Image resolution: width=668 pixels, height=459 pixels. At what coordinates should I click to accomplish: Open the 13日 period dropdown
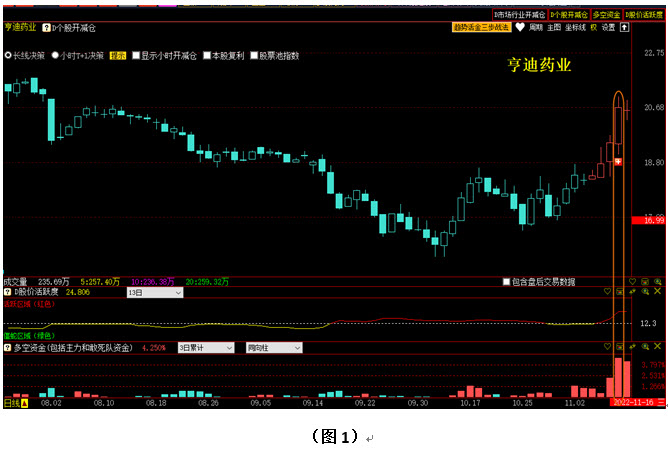154,293
